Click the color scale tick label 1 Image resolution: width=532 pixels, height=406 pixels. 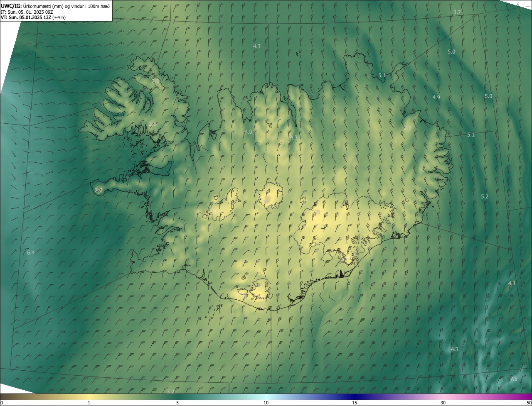(89, 403)
